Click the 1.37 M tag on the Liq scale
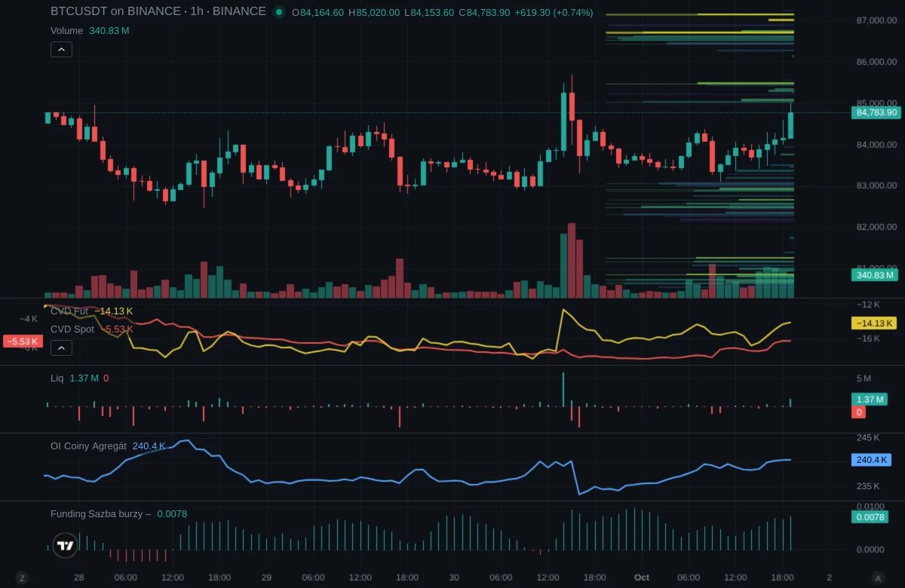The width and height of the screenshot is (905, 588). [870, 400]
